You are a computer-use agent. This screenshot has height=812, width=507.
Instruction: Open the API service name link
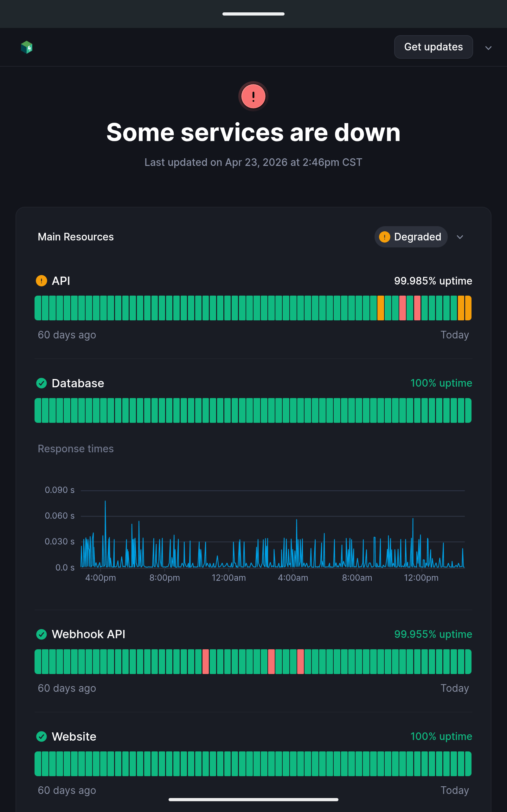[61, 281]
